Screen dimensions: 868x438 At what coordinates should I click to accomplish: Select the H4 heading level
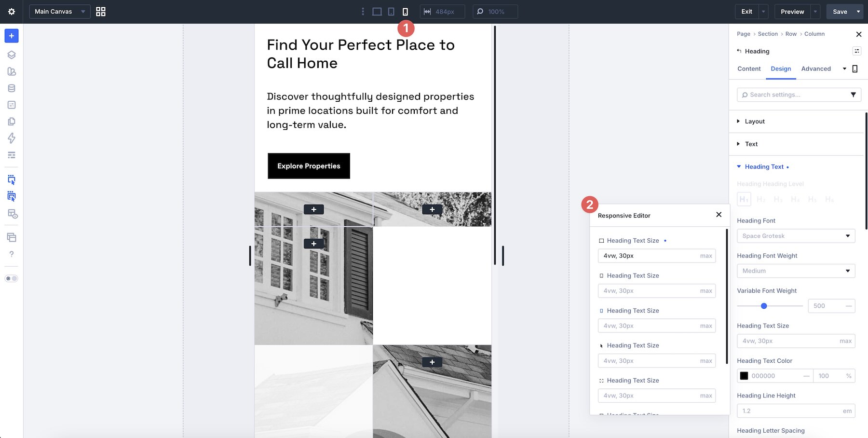click(795, 199)
